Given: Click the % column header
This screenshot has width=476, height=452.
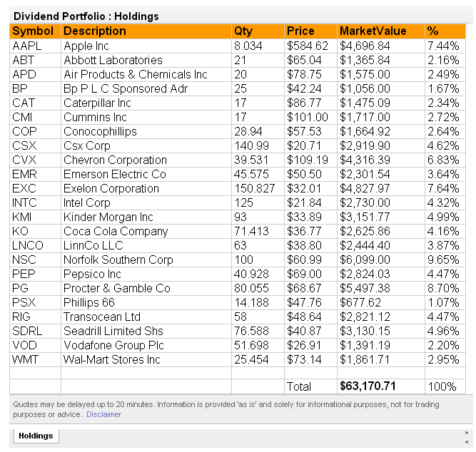Looking at the screenshot, I should click(x=432, y=31).
